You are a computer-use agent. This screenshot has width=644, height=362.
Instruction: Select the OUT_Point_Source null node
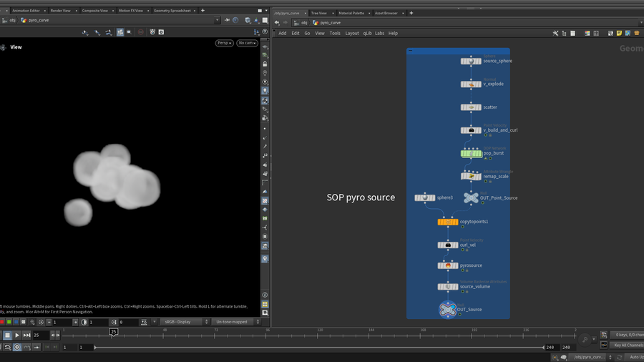[x=470, y=197]
